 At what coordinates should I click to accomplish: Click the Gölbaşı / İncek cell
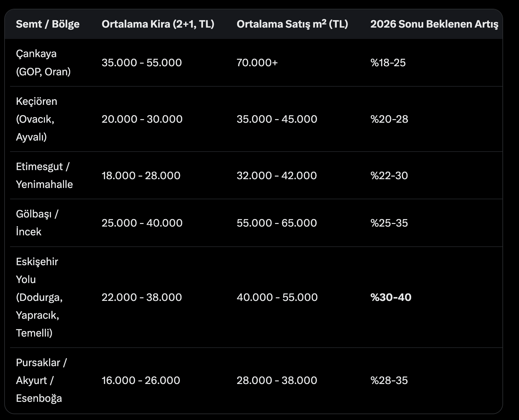point(37,223)
